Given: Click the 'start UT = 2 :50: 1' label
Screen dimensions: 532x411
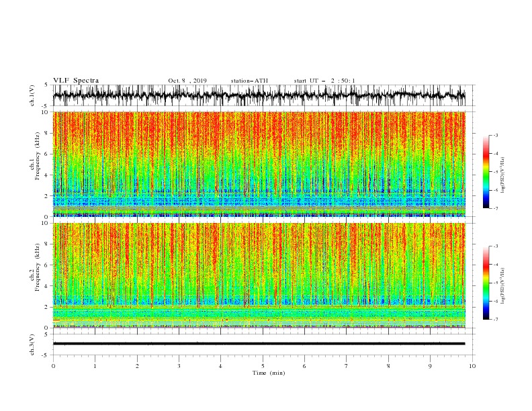Looking at the screenshot, I should coord(324,81).
